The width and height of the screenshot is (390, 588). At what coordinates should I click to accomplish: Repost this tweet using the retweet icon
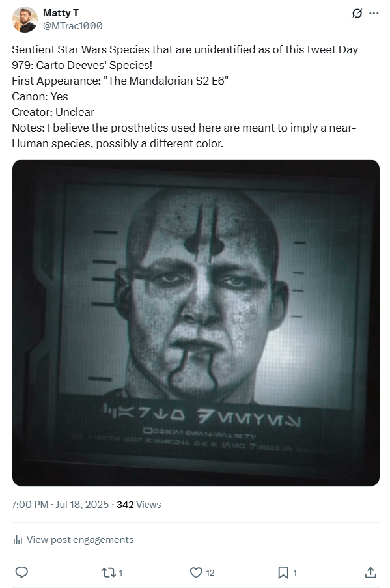pyautogui.click(x=108, y=572)
